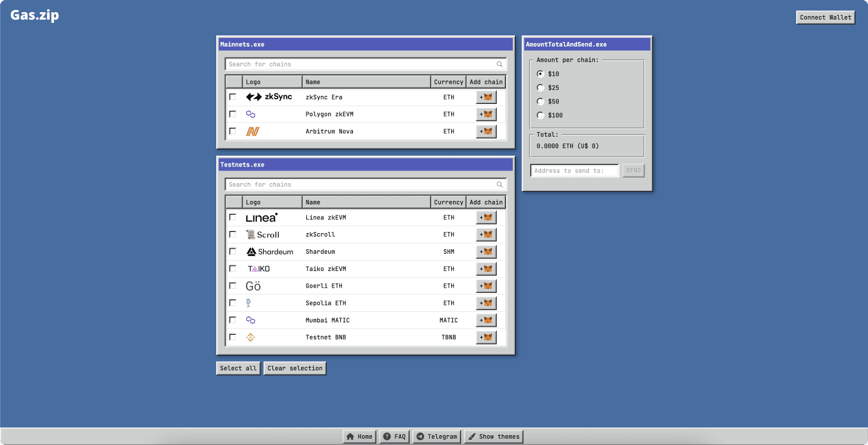
Task: Add zkSync Era chain to MetaMask
Action: [486, 98]
